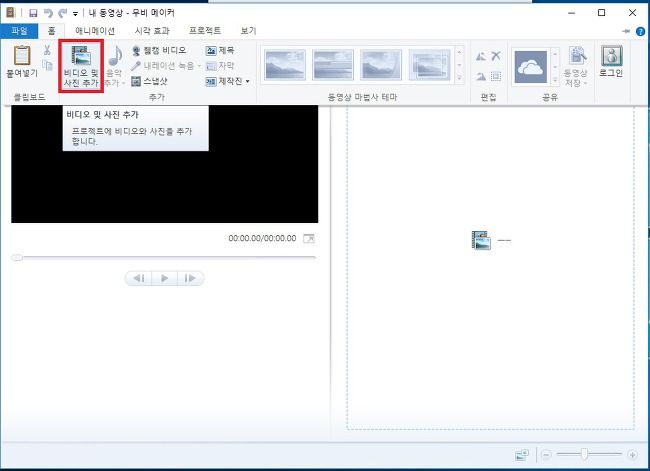Select the second AutoMovie theme thumbnail
This screenshot has height=471, width=650.
coord(333,64)
